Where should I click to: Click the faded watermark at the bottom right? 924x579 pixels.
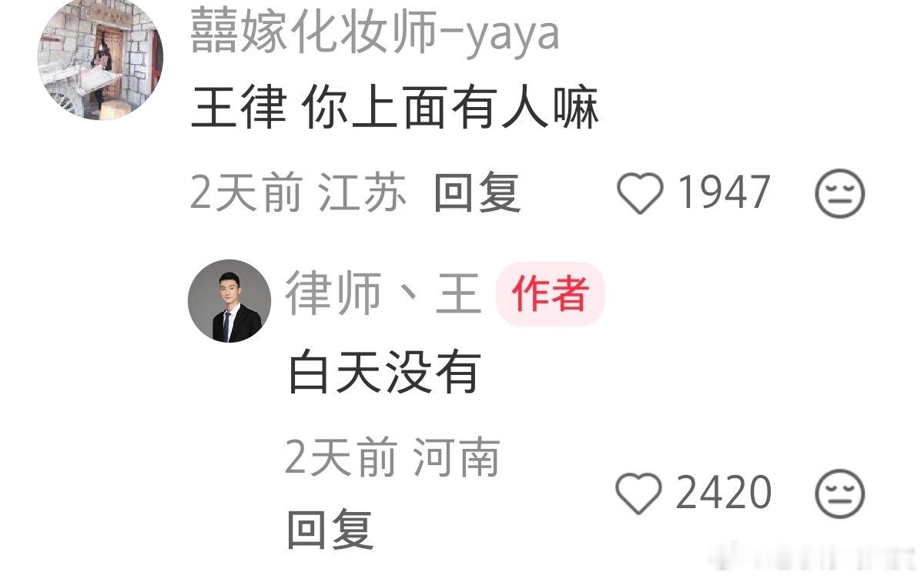[816, 561]
